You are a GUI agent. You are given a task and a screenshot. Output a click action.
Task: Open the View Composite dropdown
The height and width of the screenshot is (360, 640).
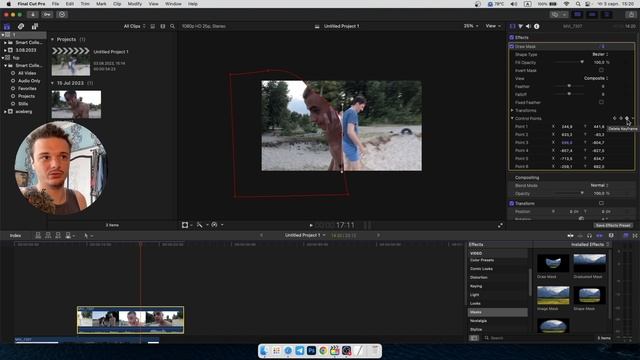[x=596, y=78]
